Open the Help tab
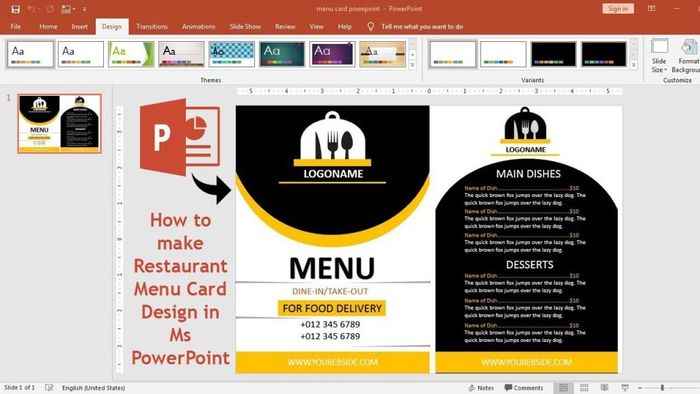Screen dimensions: 700x394 (x=345, y=27)
